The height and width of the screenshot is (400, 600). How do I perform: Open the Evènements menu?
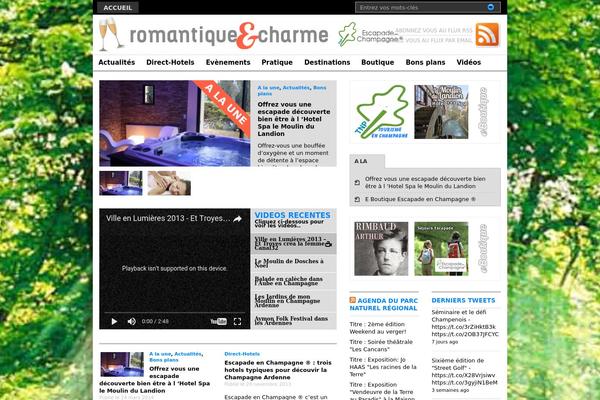pyautogui.click(x=228, y=62)
